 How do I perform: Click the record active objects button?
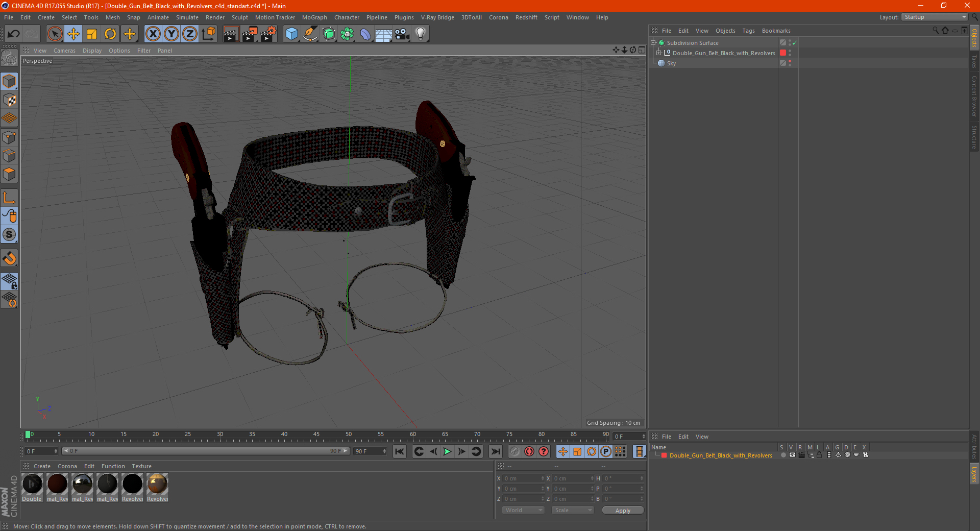click(514, 451)
